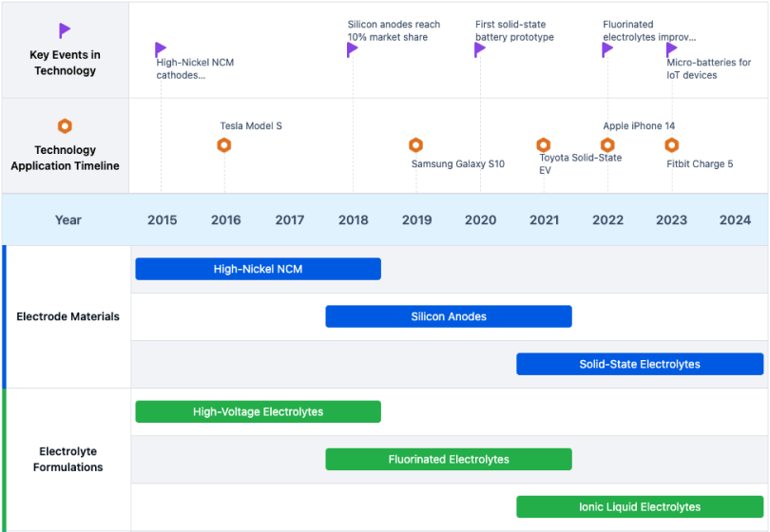Image resolution: width=770 pixels, height=532 pixels.
Task: Select the Samsung Galaxy S10 hexagon marker
Action: point(415,145)
